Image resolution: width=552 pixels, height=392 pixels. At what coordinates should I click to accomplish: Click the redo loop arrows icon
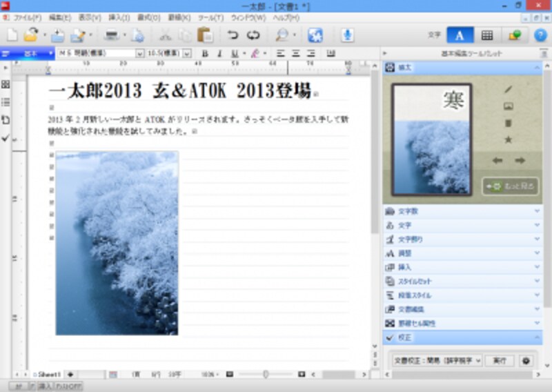[x=253, y=35]
